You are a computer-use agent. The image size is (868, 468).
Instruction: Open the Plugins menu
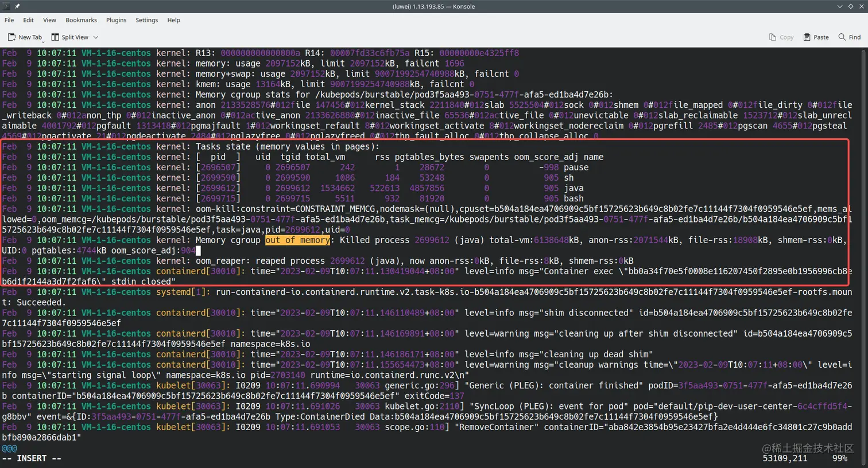(x=116, y=20)
